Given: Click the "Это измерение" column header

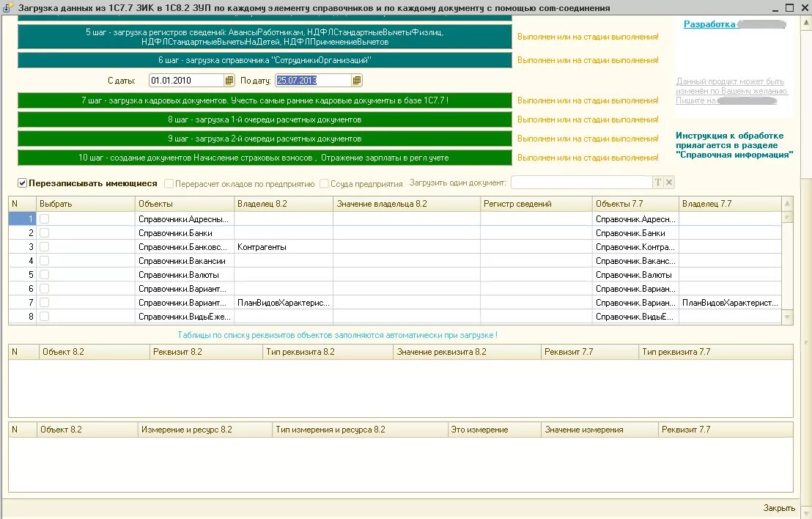Looking at the screenshot, I should click(495, 430).
